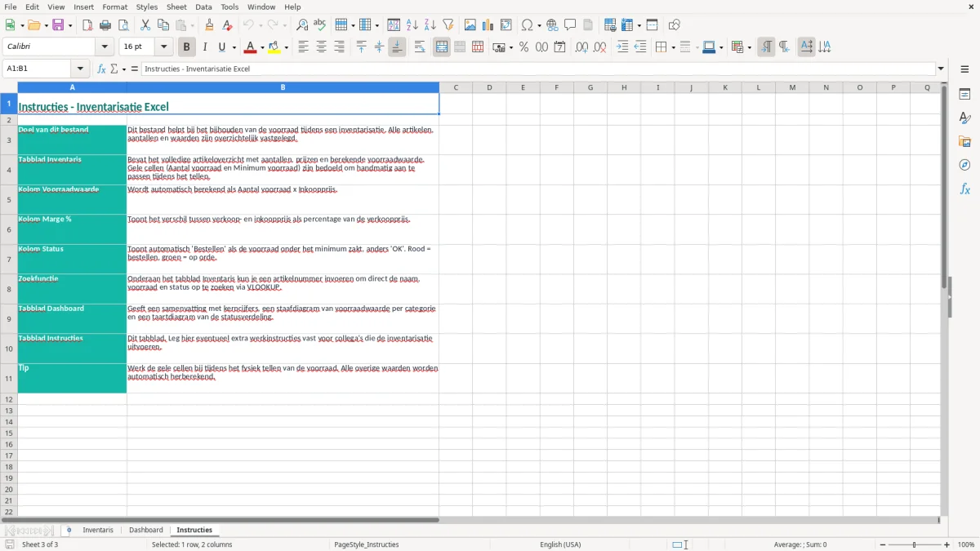Open the File menu
This screenshot has height=551, width=980.
pyautogui.click(x=11, y=7)
